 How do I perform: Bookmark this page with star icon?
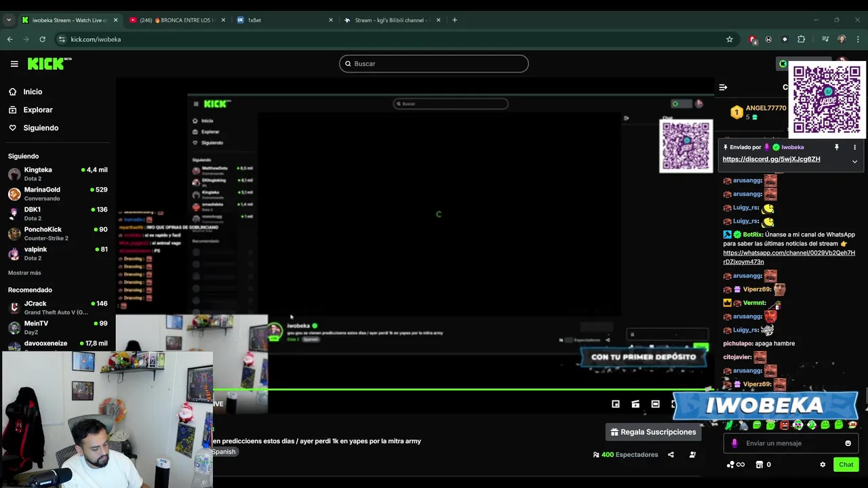pos(730,39)
